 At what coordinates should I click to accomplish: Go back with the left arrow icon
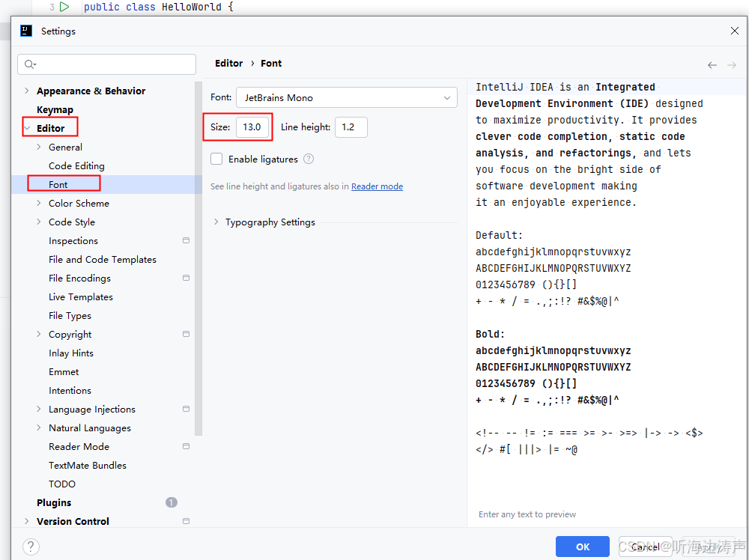click(712, 65)
